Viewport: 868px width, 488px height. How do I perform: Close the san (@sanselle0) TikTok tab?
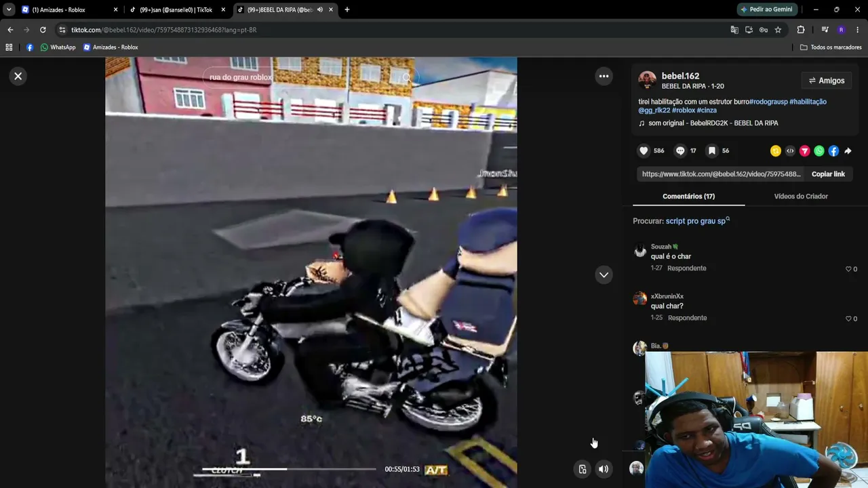[x=223, y=10]
